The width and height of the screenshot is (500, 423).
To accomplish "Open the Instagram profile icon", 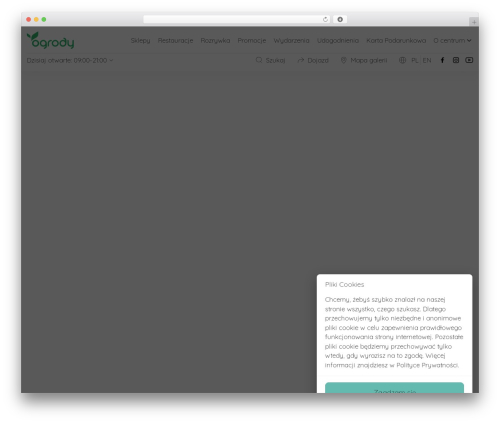I will [x=456, y=60].
